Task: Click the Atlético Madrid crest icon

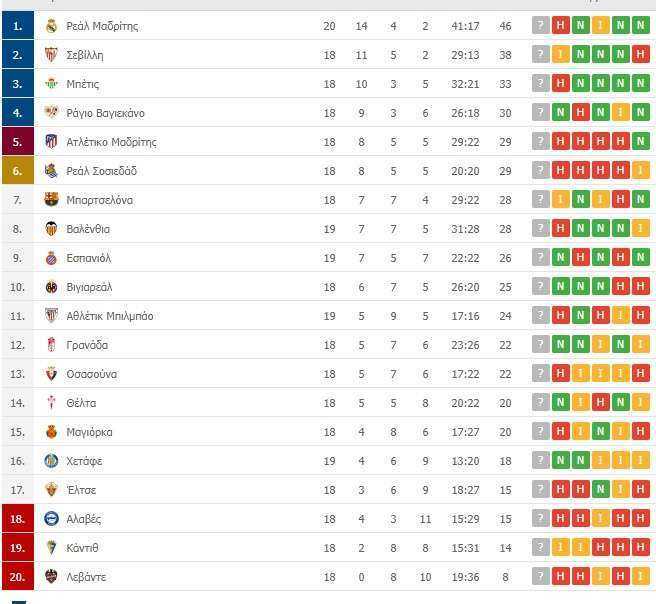Action: coord(51,142)
